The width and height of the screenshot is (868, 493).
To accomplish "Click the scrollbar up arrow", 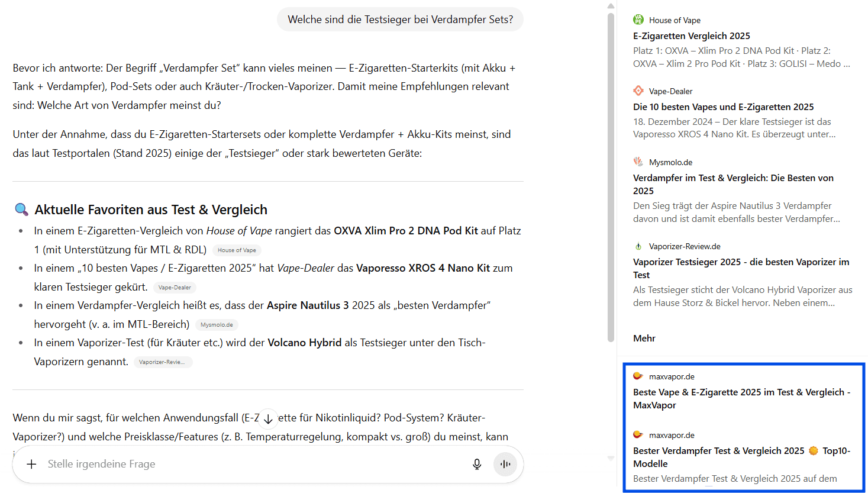I will coord(611,6).
